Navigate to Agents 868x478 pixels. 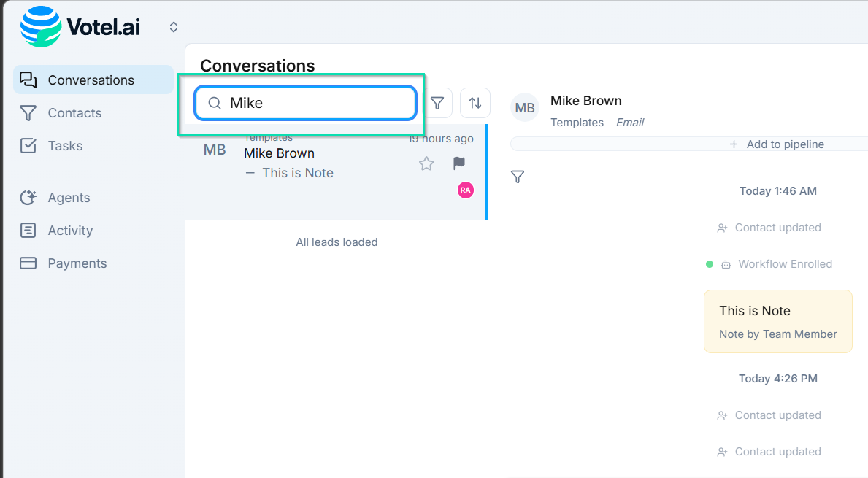pyautogui.click(x=69, y=198)
